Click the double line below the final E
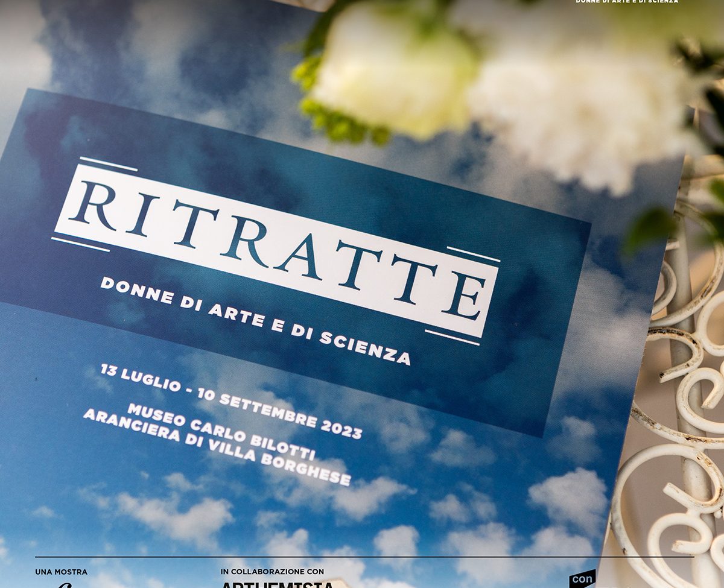 [453, 337]
